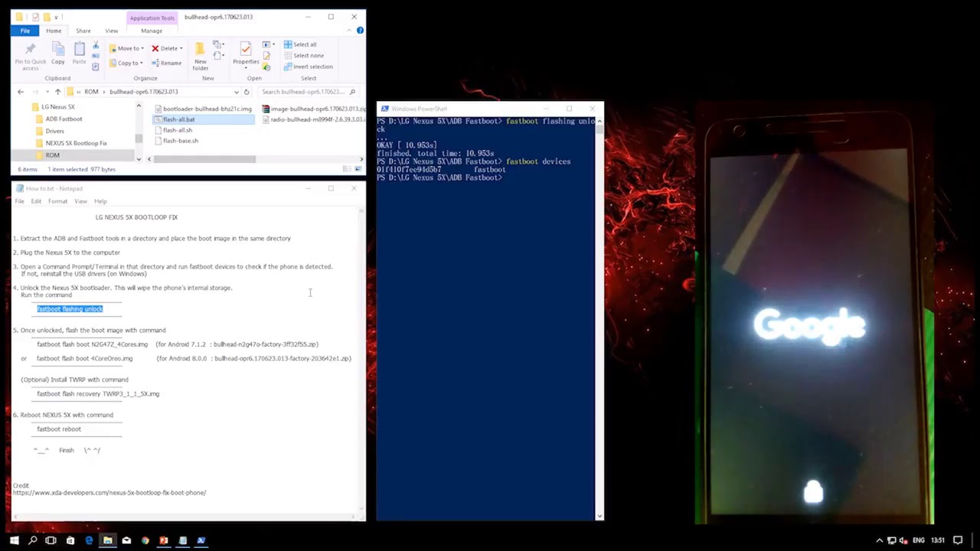Click the Search bullhead-opr6 box
Viewport: 980px width, 551px height.
click(307, 92)
